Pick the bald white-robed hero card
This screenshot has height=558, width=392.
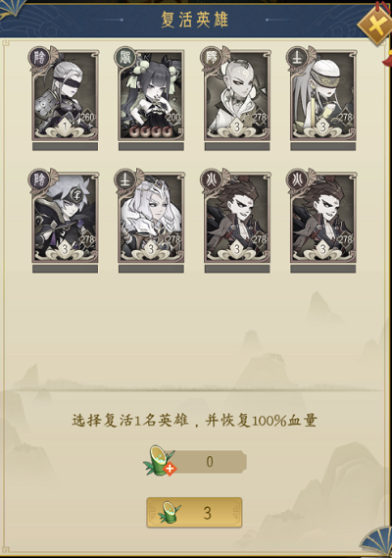click(x=237, y=95)
